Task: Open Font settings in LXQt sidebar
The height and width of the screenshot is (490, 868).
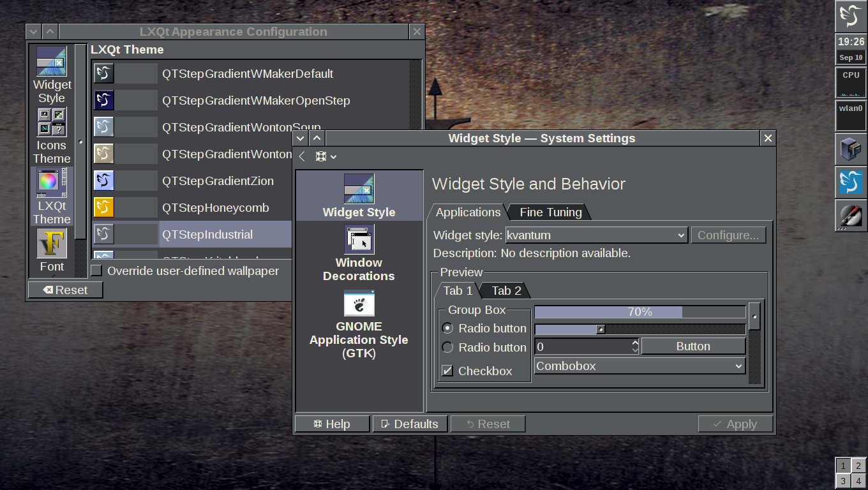Action: (52, 251)
